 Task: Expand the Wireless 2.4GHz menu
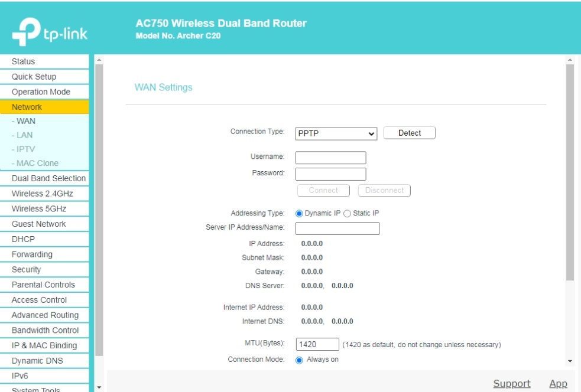click(x=43, y=194)
